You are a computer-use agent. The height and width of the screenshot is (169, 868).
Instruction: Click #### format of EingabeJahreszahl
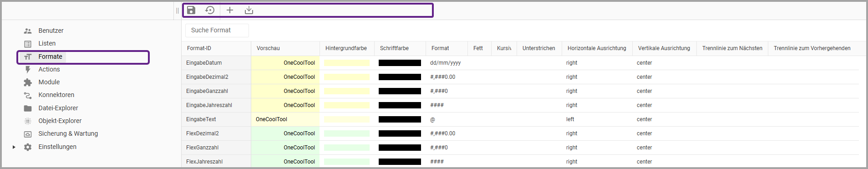pos(437,105)
